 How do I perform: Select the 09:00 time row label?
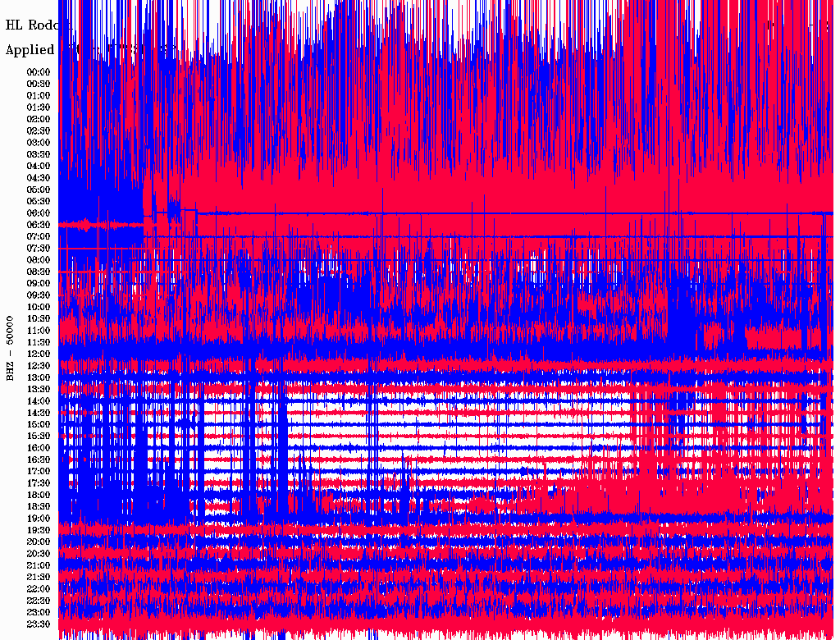pyautogui.click(x=39, y=284)
